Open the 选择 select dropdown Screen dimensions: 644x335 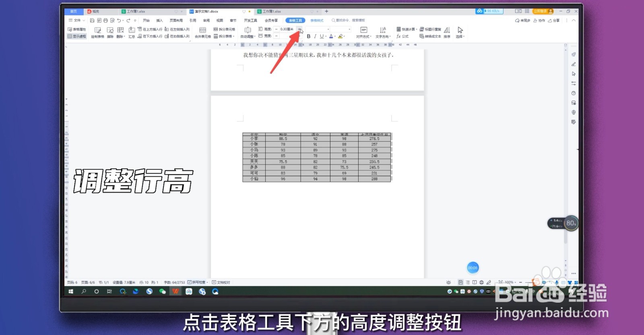click(x=460, y=33)
